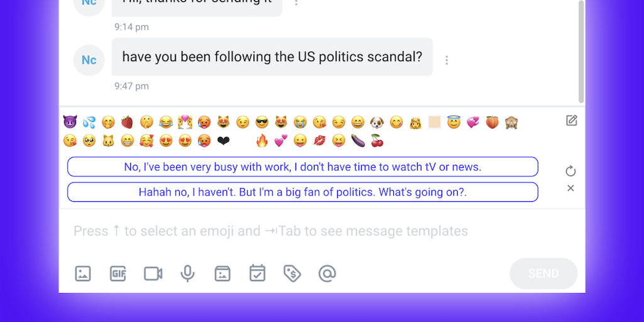Open the image attachment picker
The width and height of the screenshot is (644, 322).
(83, 274)
